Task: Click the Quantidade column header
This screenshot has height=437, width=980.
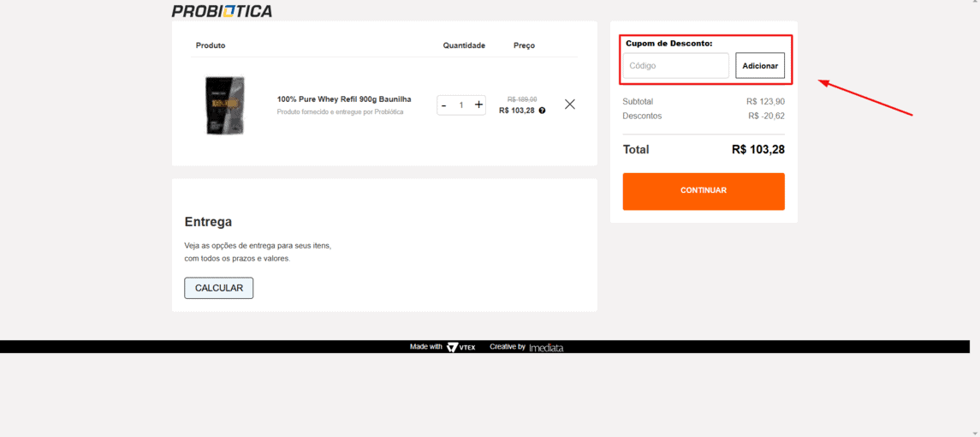Action: [x=465, y=45]
